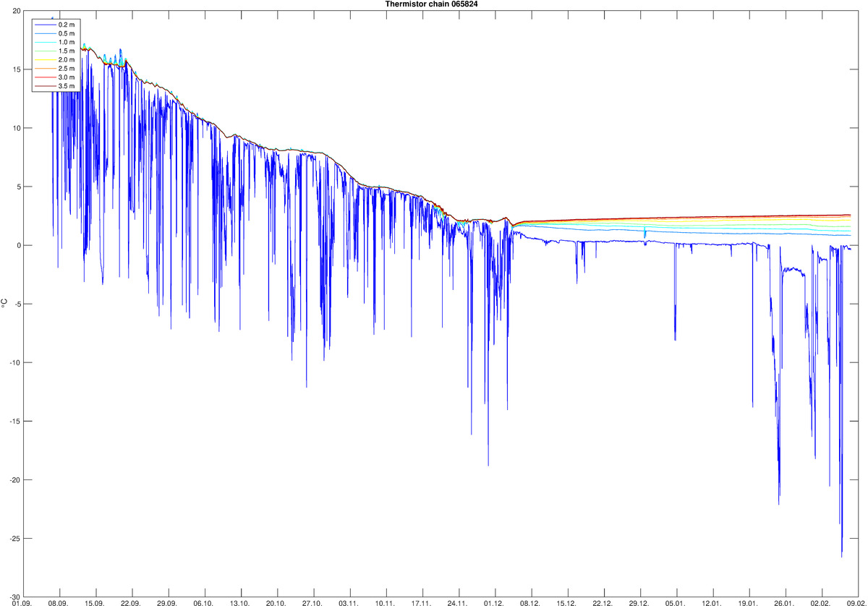Click the yellow legend line sample for 2.0 m
Viewport: 868px width, 606px height.
tap(46, 60)
